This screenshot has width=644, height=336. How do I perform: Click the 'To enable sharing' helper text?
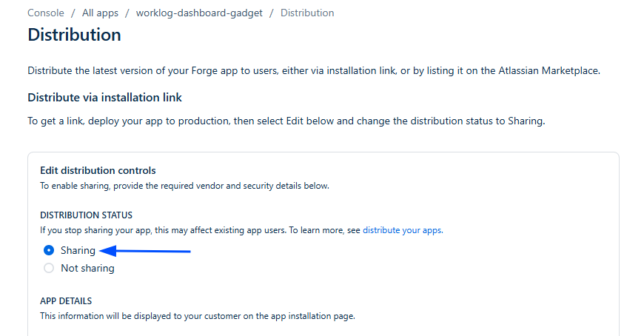click(184, 185)
